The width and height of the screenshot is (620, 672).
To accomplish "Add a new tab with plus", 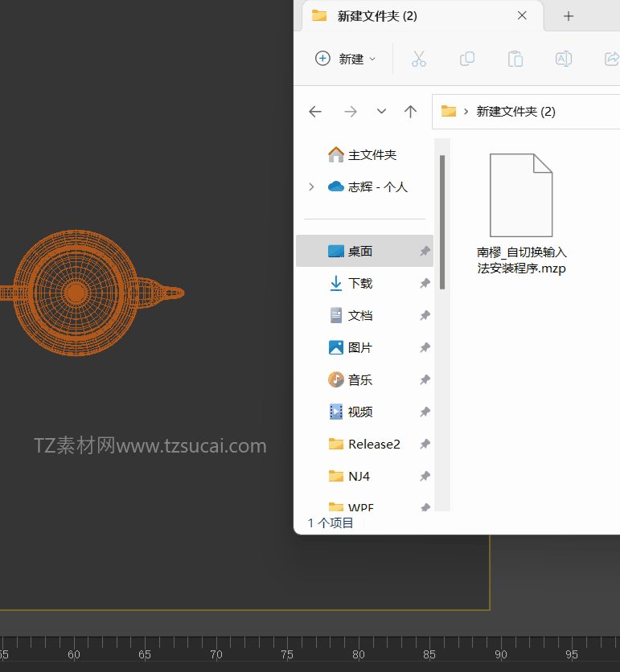I will point(568,16).
